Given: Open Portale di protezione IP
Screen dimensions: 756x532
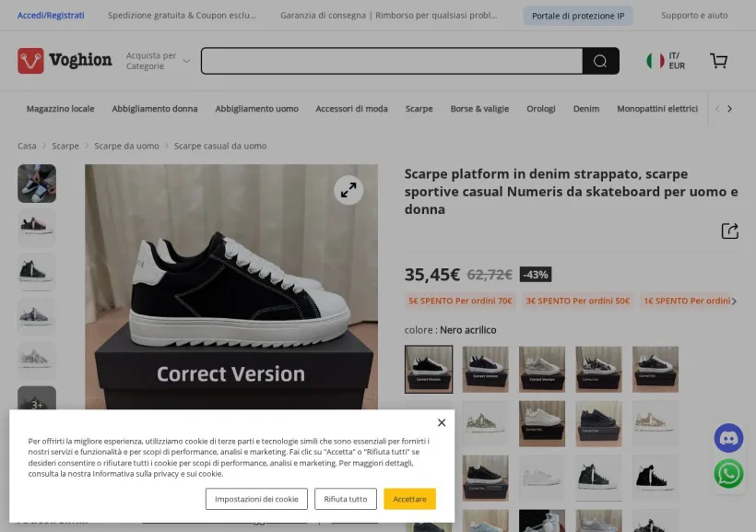Looking at the screenshot, I should (578, 16).
